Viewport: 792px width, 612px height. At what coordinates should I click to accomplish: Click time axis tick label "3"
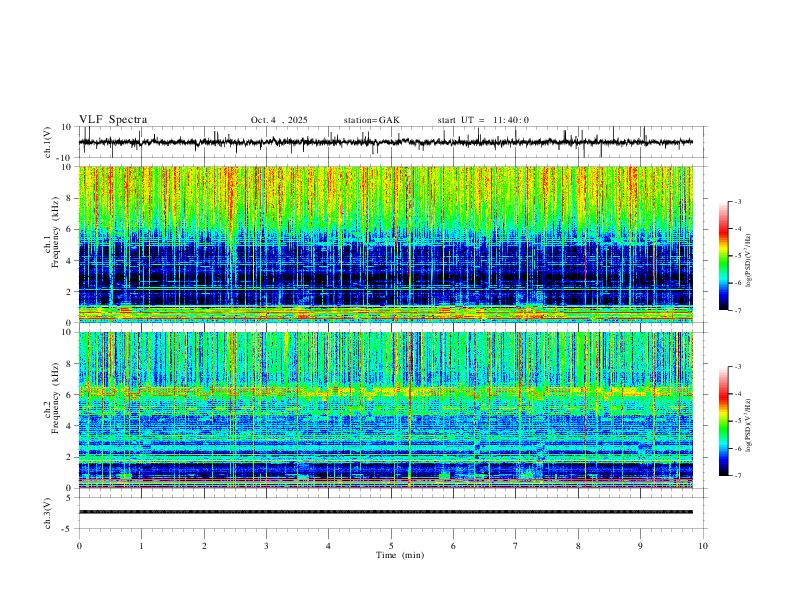pos(266,546)
